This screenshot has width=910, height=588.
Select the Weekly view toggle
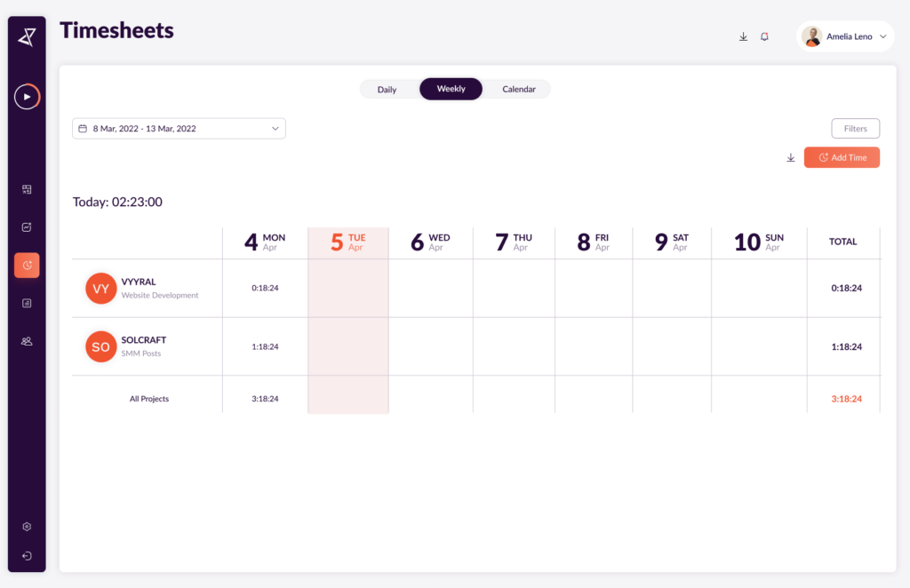(x=451, y=89)
